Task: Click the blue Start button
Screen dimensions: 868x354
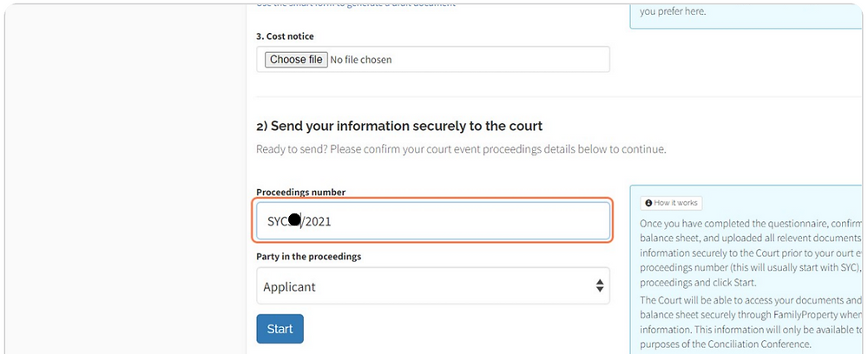Action: click(279, 329)
